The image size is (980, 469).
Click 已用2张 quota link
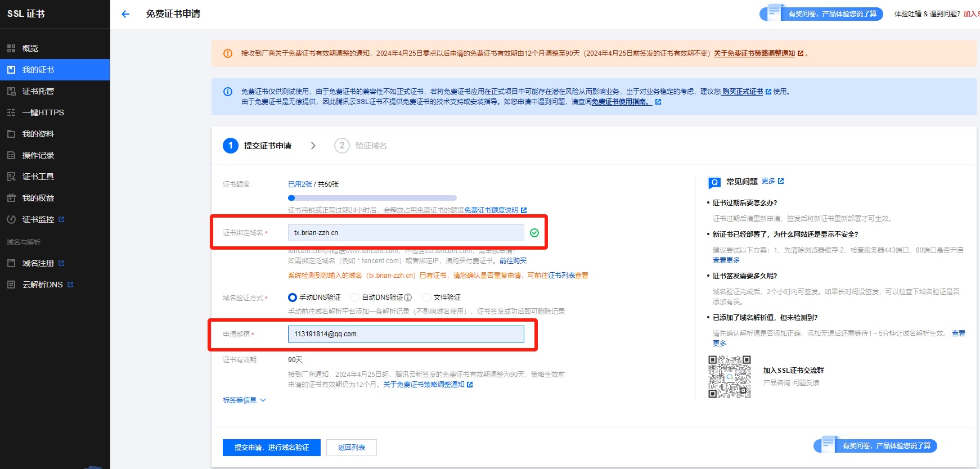pyautogui.click(x=300, y=184)
